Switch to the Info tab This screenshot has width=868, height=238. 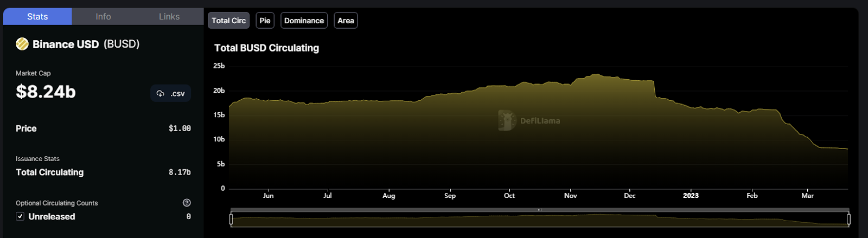click(103, 17)
